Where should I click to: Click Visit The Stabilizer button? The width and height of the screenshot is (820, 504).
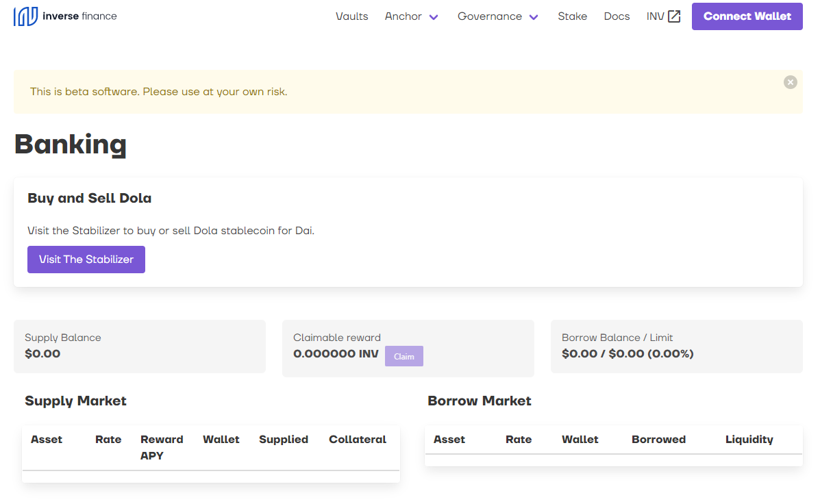pyautogui.click(x=86, y=260)
